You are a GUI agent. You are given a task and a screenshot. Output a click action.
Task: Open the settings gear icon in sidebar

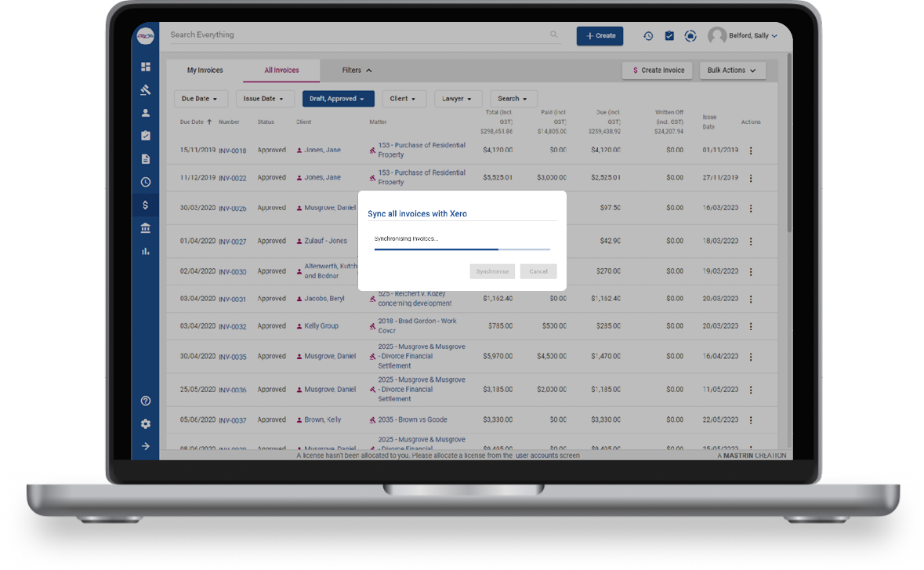145,424
